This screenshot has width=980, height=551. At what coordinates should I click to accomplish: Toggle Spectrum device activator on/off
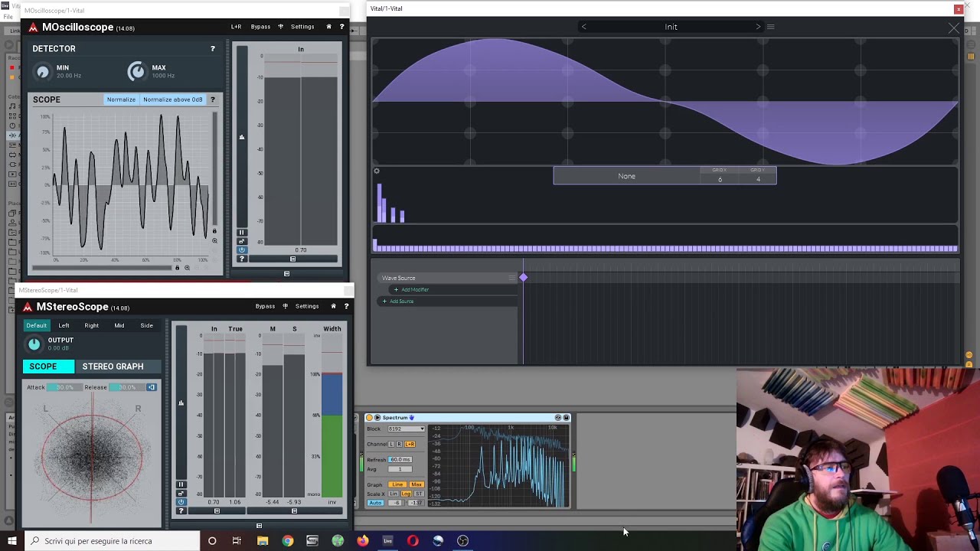point(369,418)
